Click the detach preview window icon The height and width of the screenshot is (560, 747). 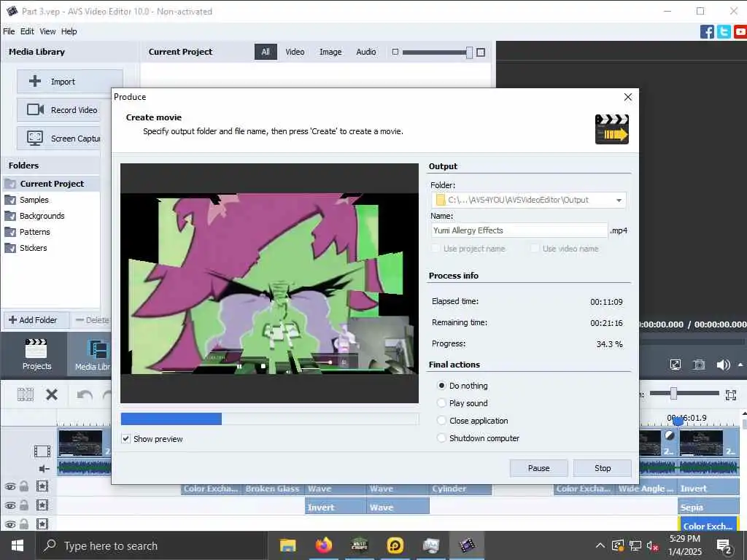pos(675,365)
